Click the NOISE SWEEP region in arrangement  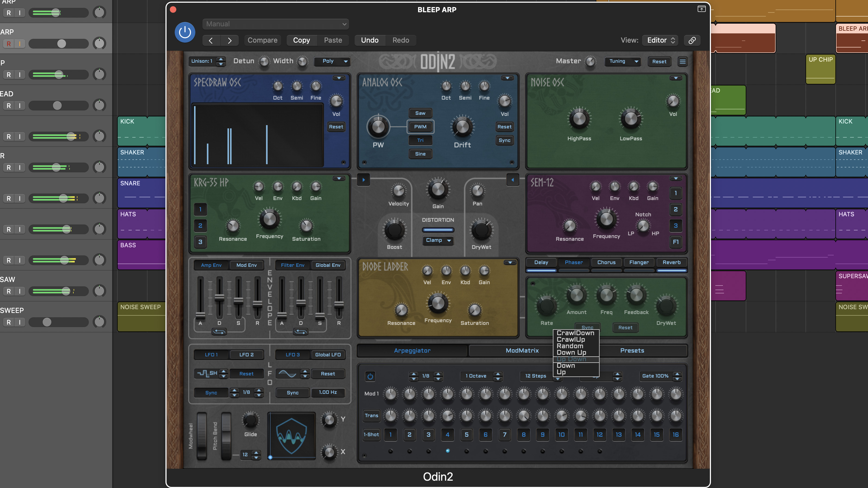pyautogui.click(x=141, y=316)
